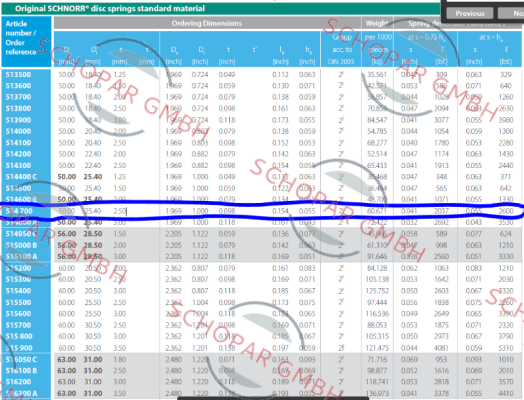This screenshot has height=400, width=524.
Task: Click article number 515100 A
Action: 21,257
